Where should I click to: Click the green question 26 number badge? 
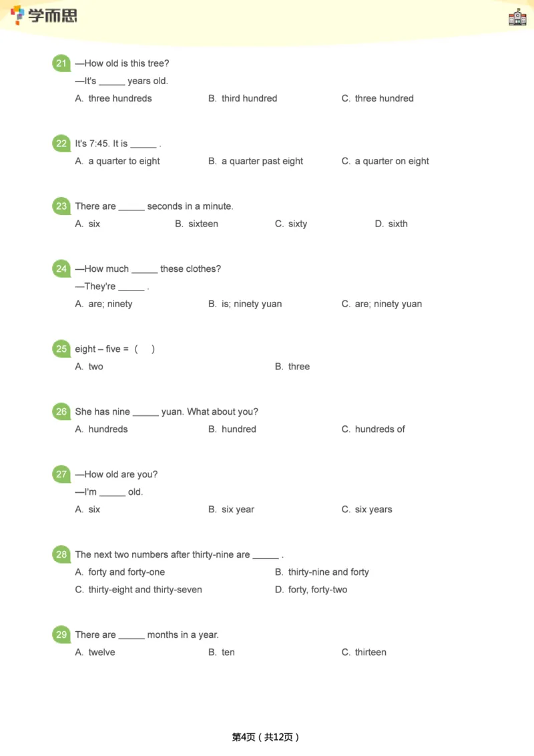pos(61,412)
